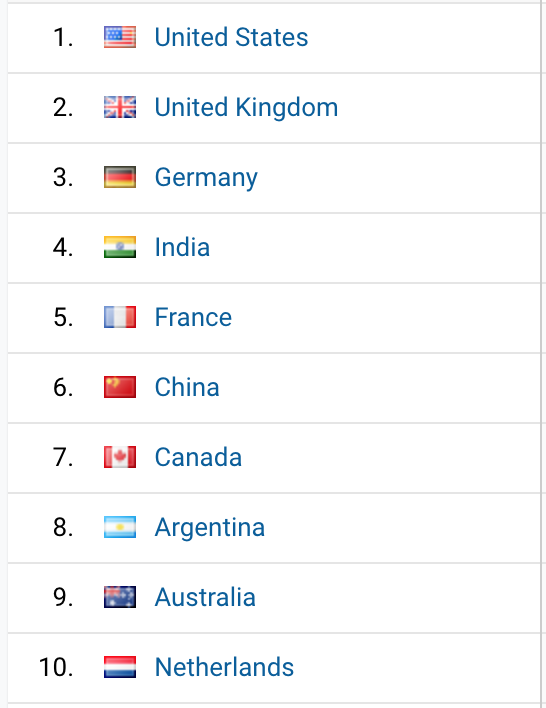
Task: Open the Canada country link
Action: pyautogui.click(x=198, y=457)
